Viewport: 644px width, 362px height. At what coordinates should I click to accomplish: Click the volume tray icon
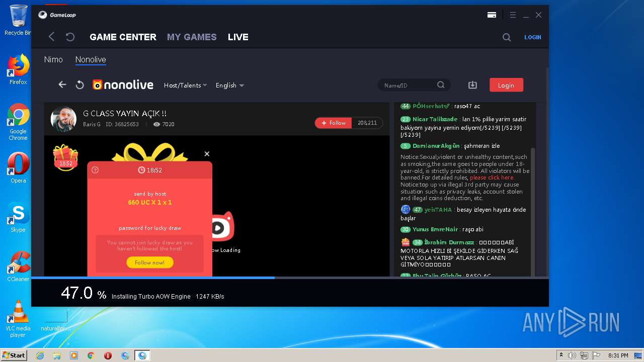pyautogui.click(x=572, y=355)
